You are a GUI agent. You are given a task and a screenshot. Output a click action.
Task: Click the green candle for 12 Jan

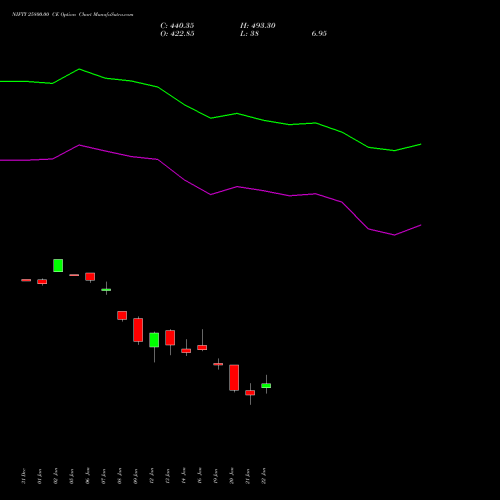(154, 340)
